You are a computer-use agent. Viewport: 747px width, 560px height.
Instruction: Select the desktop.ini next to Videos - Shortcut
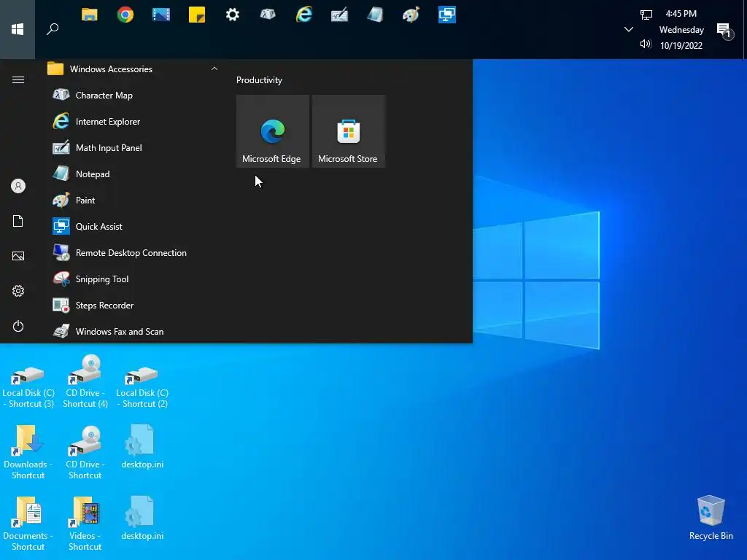click(x=142, y=518)
